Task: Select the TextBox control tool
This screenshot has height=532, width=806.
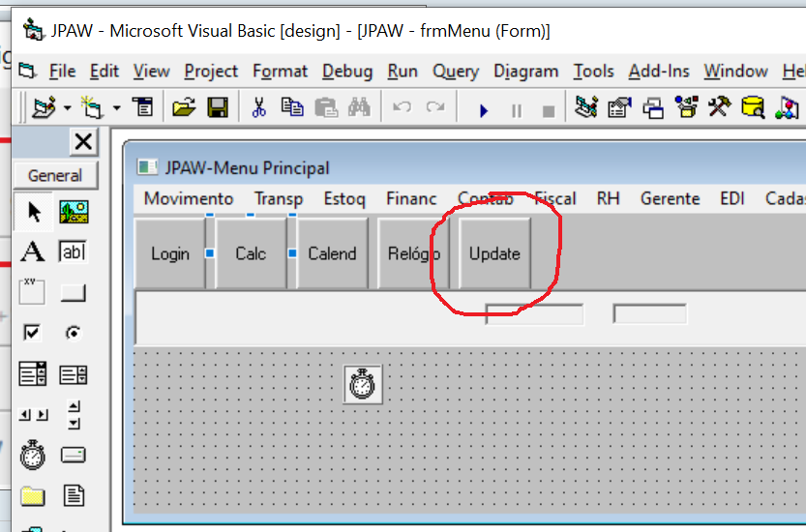Action: point(73,251)
